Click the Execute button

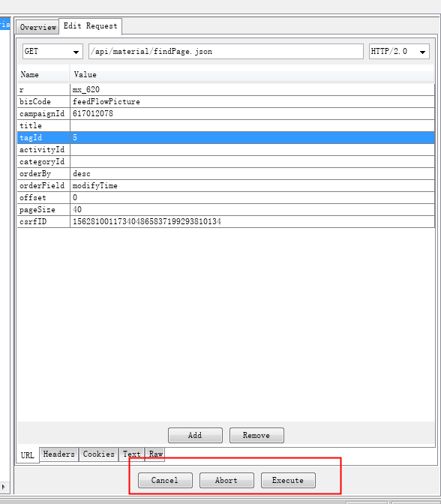pos(288,480)
